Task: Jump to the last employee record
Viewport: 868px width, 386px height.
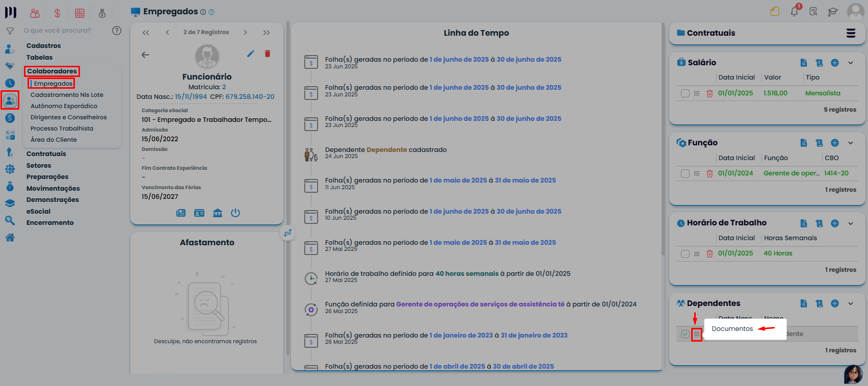Action: tap(267, 32)
